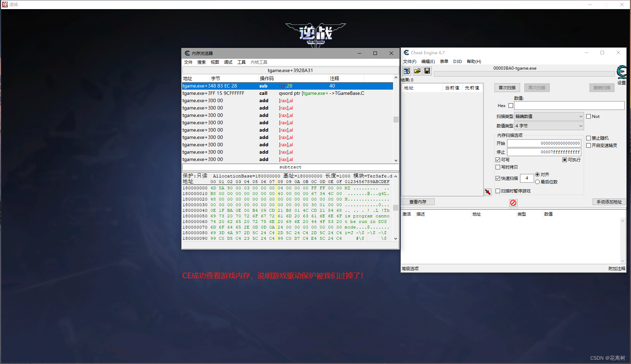Uncheck the 快速扫描 checkbox

[x=498, y=178]
